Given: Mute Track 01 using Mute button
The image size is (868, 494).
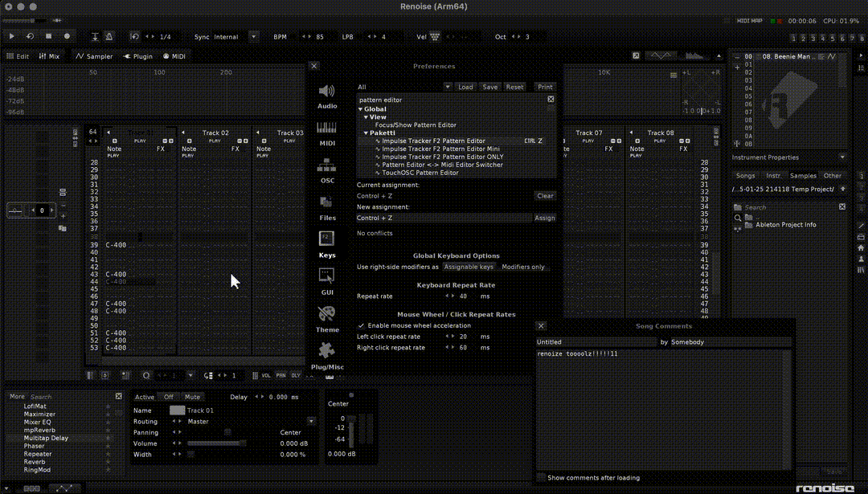Looking at the screenshot, I should pos(192,397).
